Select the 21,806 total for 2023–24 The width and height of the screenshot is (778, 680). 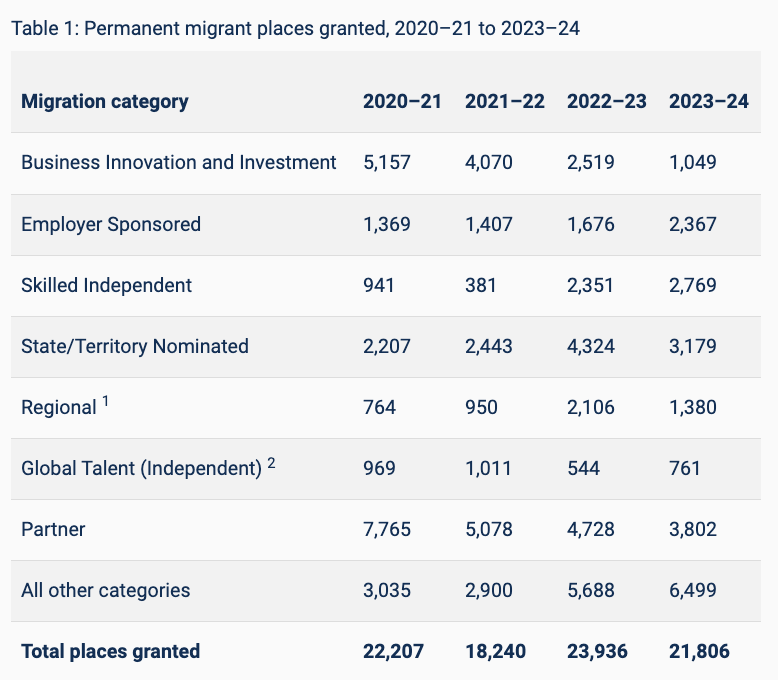pyautogui.click(x=699, y=651)
